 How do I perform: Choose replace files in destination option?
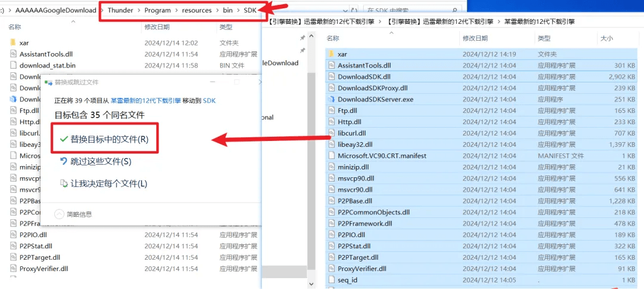[x=104, y=139]
